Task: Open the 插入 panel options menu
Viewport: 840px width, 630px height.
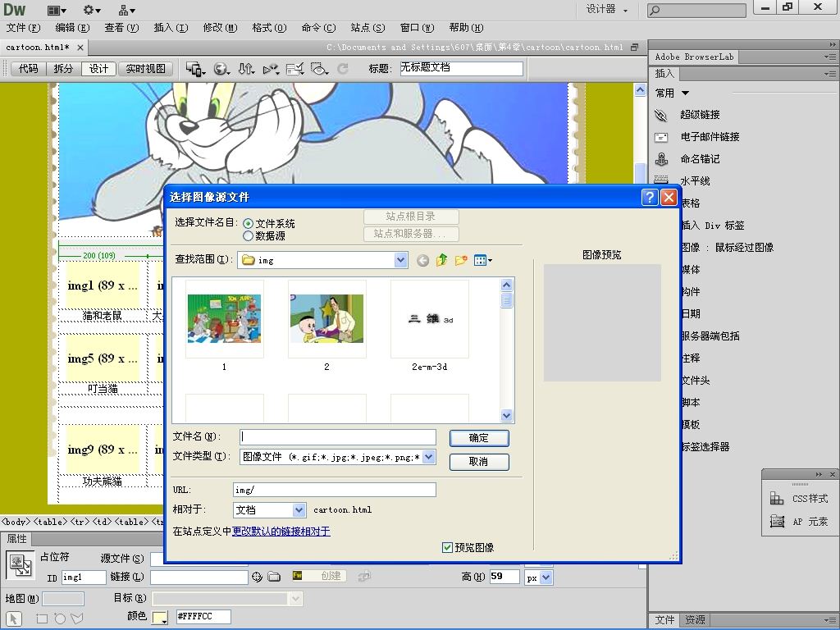Action: click(x=830, y=74)
